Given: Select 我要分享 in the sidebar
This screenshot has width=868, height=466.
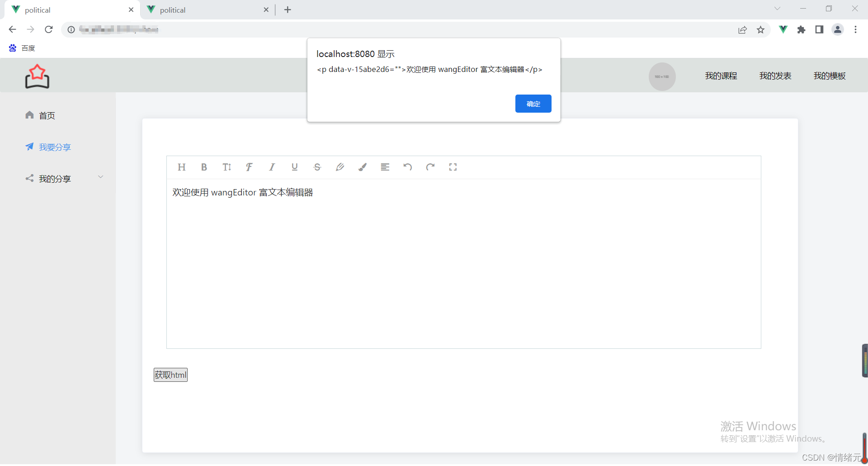Looking at the screenshot, I should click(x=55, y=147).
